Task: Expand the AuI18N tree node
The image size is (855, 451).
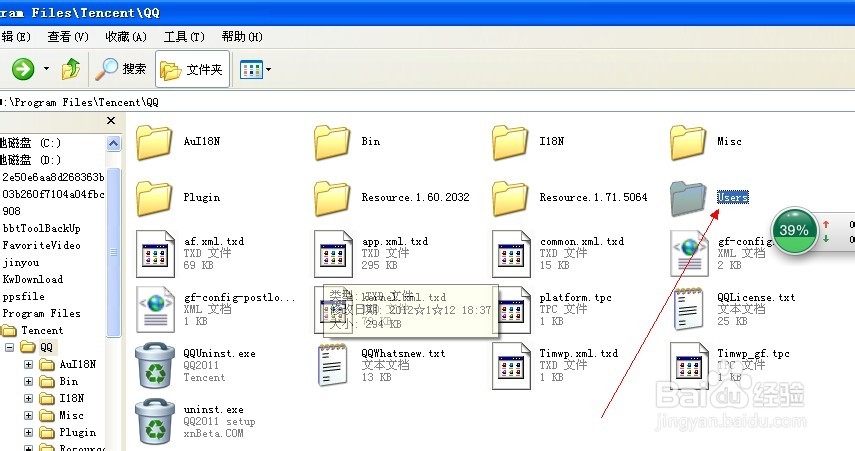Action: click(x=28, y=364)
